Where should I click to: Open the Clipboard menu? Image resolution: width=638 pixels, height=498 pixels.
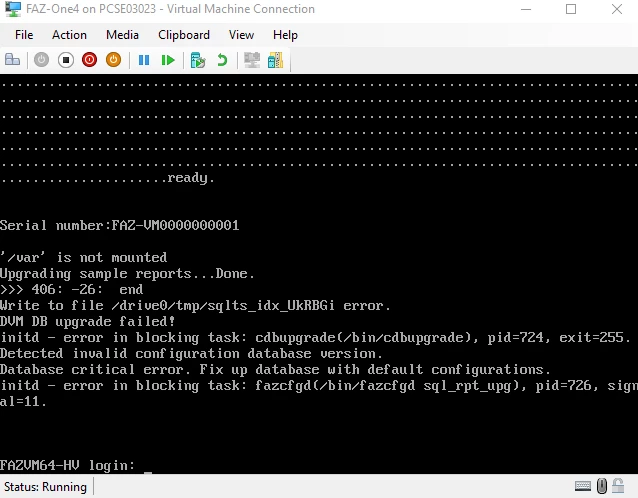coord(184,35)
